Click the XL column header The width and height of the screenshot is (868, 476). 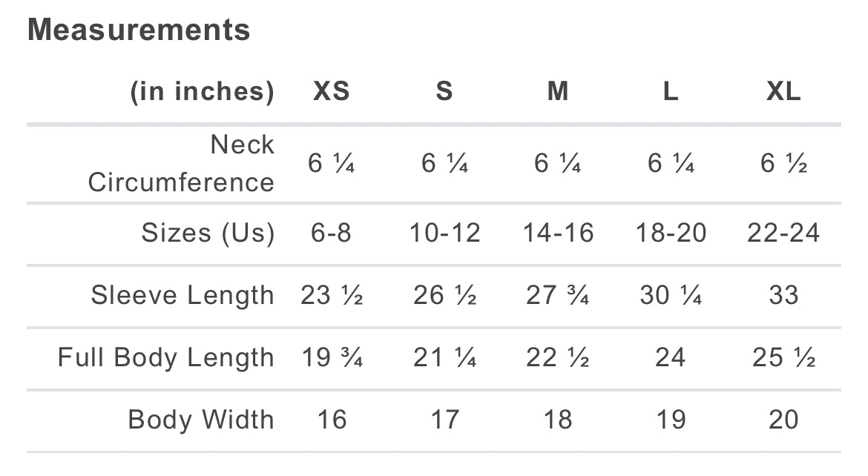tap(783, 92)
